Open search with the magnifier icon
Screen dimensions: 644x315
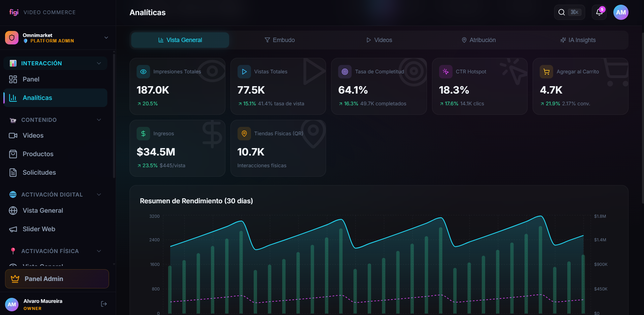pos(562,12)
